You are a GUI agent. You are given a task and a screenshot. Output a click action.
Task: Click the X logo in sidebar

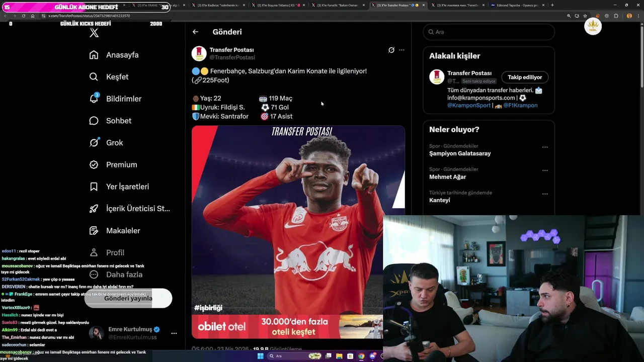[94, 33]
